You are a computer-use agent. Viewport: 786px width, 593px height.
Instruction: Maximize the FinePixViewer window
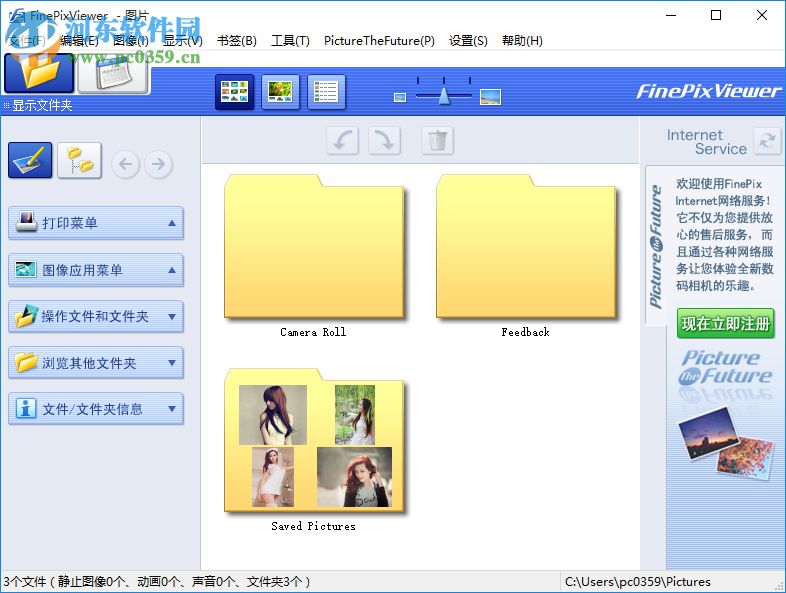click(x=716, y=15)
